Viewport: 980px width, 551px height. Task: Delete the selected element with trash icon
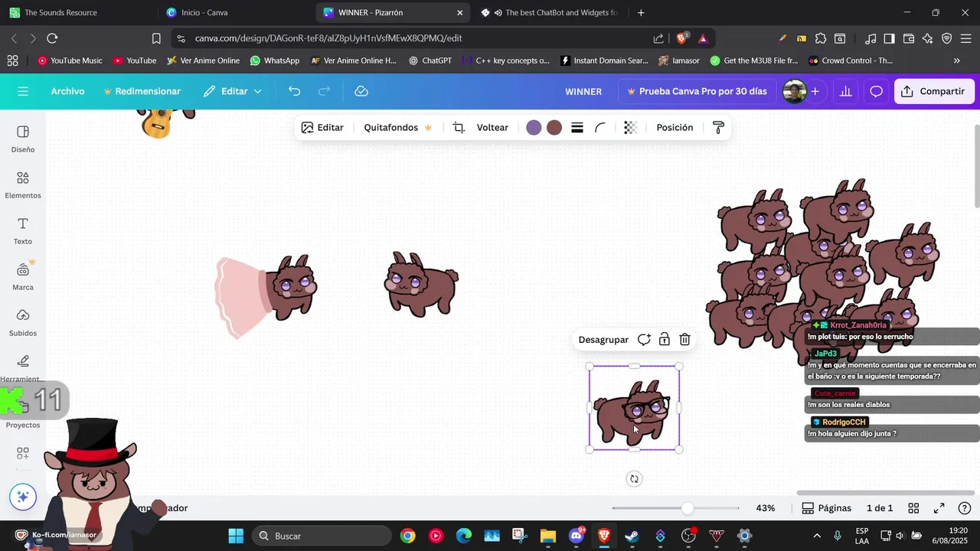click(685, 340)
